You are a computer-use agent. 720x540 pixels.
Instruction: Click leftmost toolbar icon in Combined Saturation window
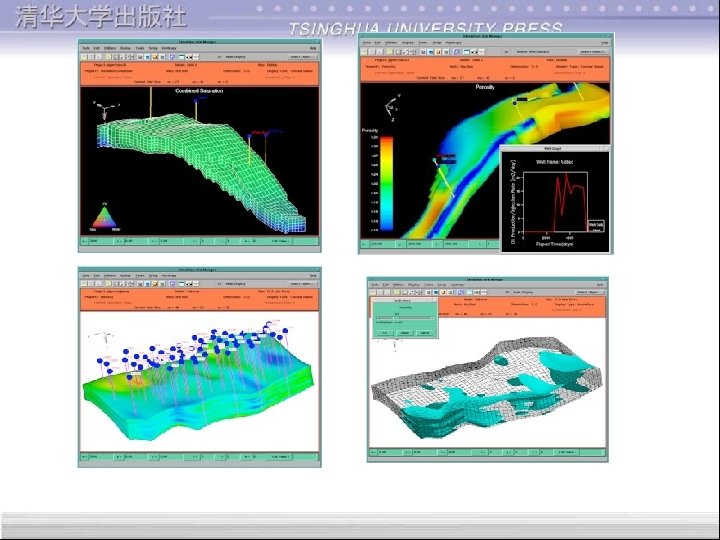[84, 57]
